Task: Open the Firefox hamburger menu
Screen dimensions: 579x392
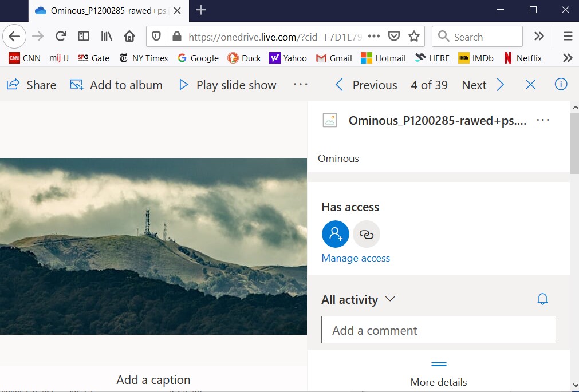Action: click(x=568, y=36)
